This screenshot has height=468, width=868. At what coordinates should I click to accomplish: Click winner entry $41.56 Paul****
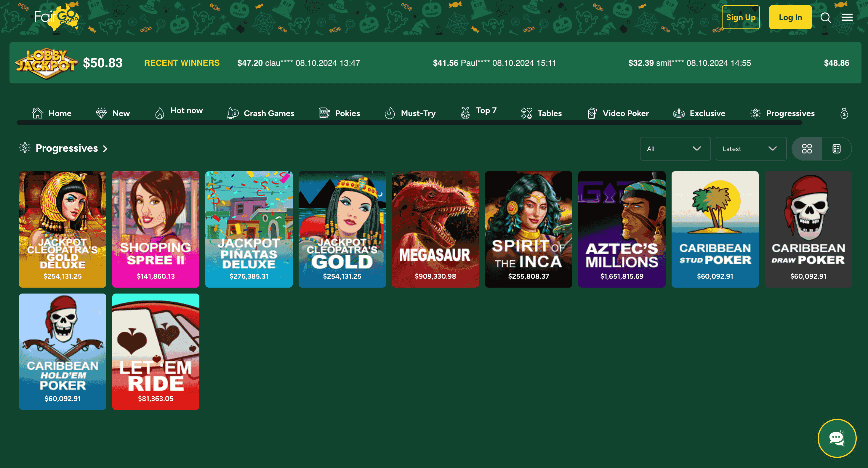(x=494, y=63)
